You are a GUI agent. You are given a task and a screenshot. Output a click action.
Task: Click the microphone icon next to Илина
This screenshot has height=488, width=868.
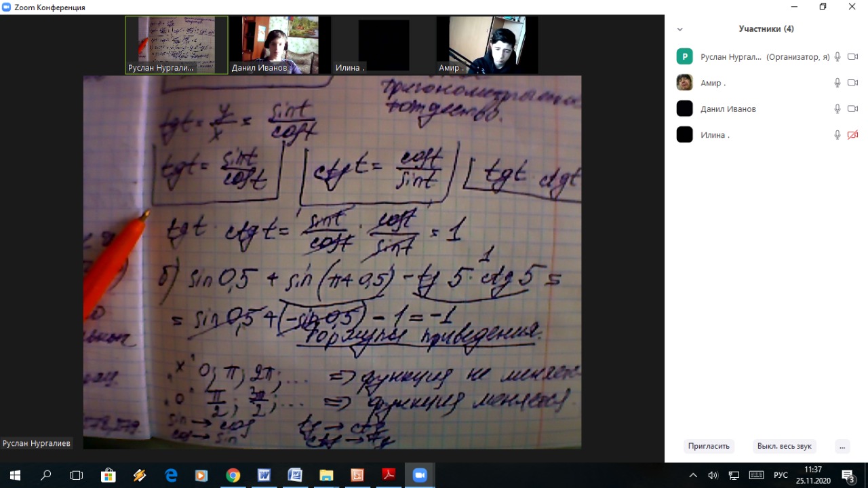coord(837,134)
